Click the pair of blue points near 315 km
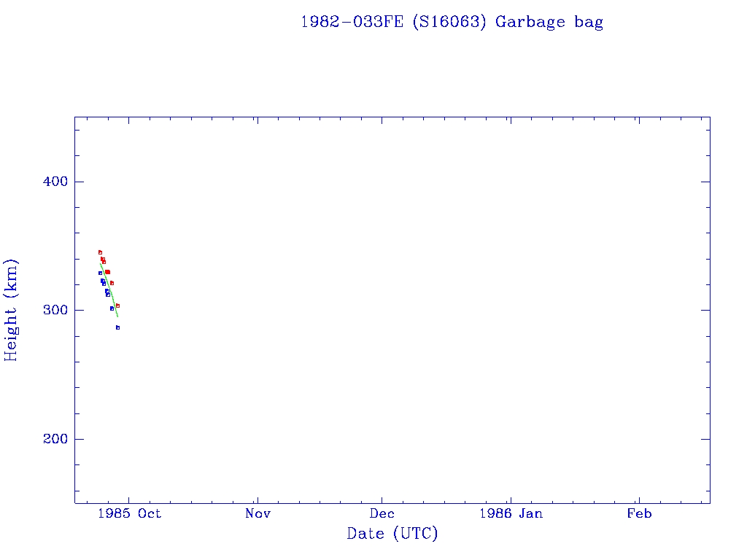 pyautogui.click(x=107, y=292)
